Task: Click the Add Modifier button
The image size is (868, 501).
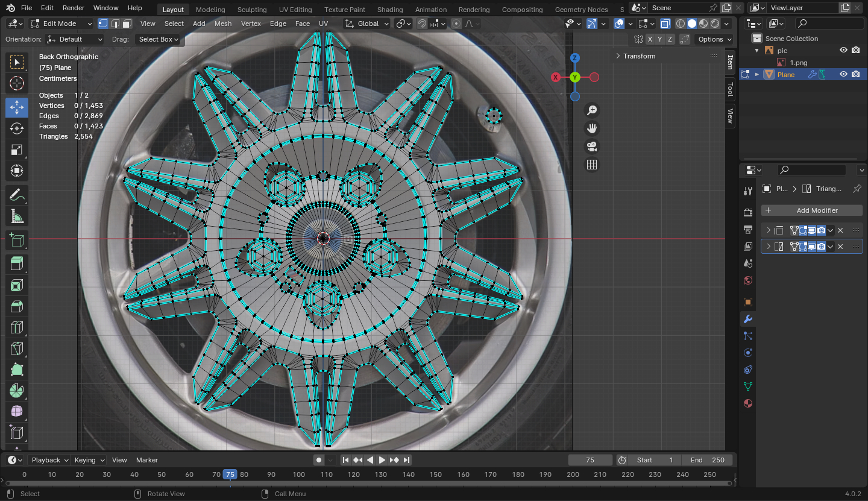Action: click(811, 210)
